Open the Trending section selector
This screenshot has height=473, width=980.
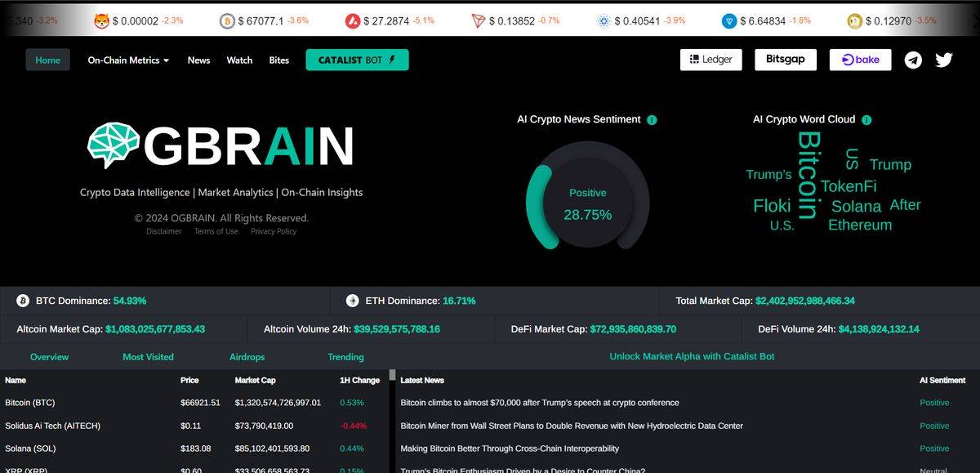[345, 357]
